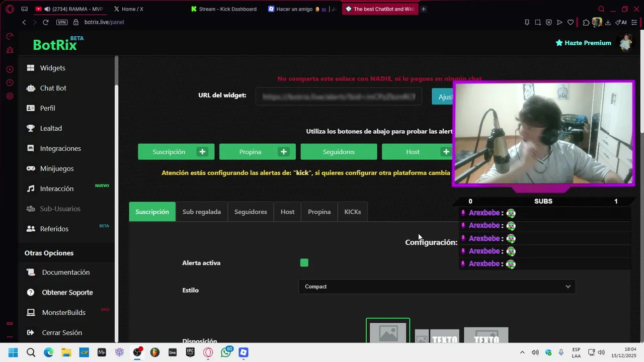Switch to the Host configuration tab
The image size is (644, 362).
click(287, 212)
